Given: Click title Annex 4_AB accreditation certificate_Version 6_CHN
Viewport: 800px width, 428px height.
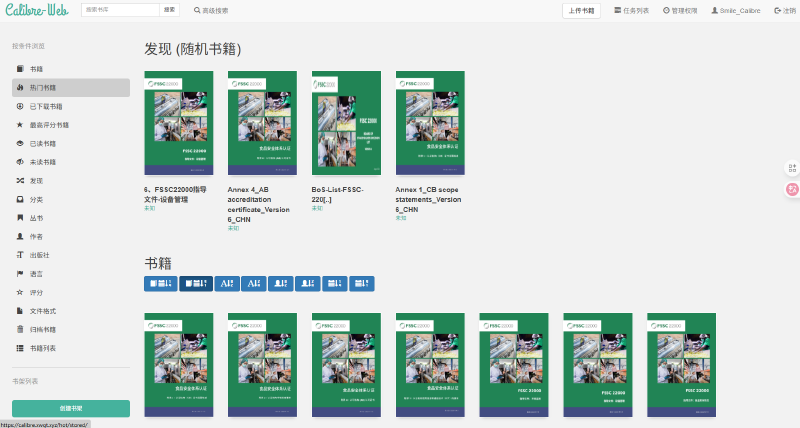Looking at the screenshot, I should tap(259, 205).
